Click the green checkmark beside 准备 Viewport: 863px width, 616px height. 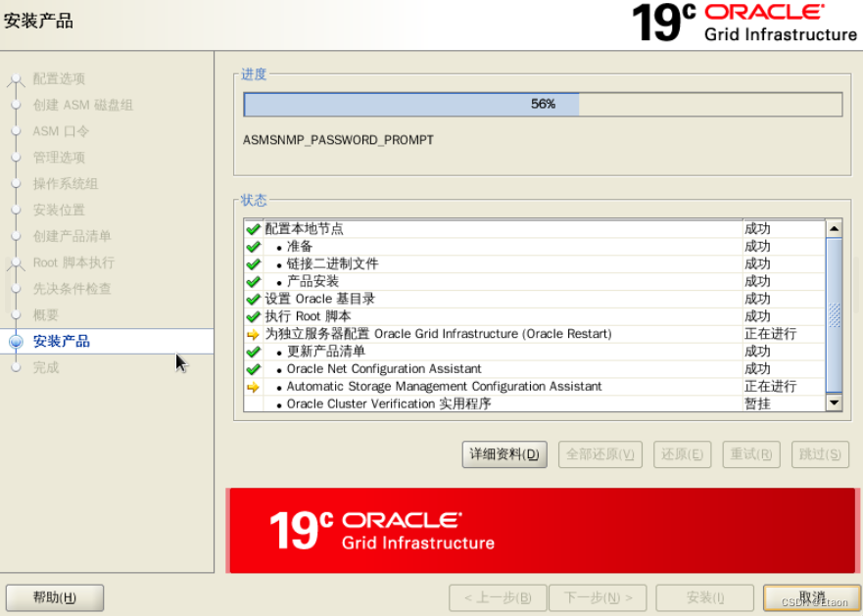click(x=253, y=247)
